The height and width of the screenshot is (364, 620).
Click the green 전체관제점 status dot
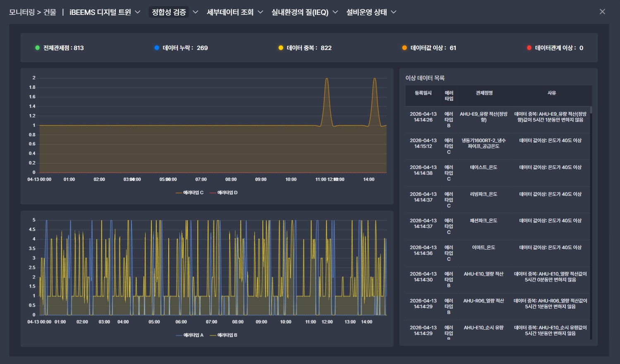pyautogui.click(x=37, y=48)
